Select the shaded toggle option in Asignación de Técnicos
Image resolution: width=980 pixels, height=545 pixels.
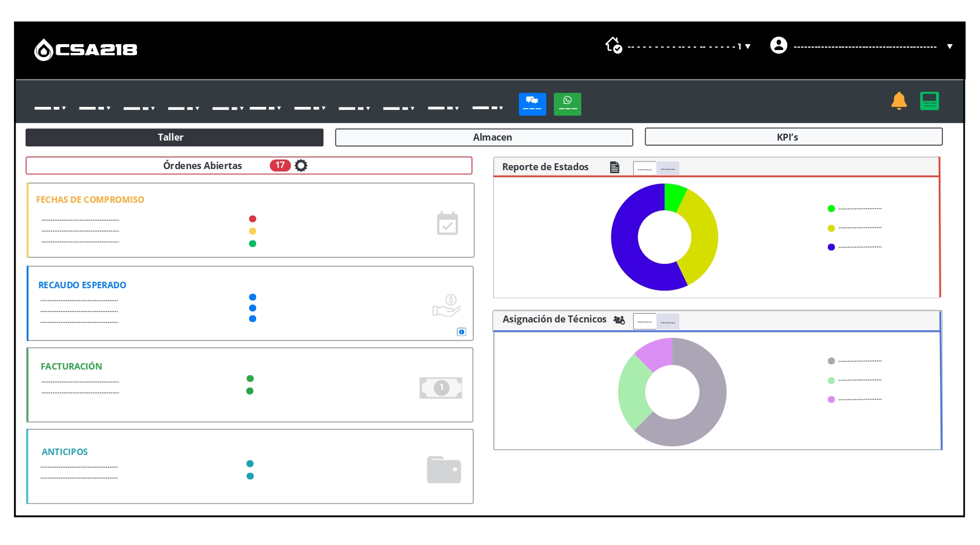[x=668, y=321]
